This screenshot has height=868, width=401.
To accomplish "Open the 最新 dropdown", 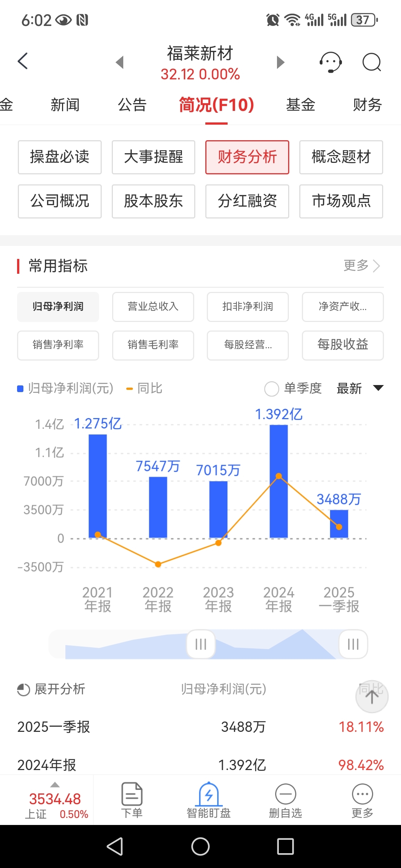I will click(360, 388).
